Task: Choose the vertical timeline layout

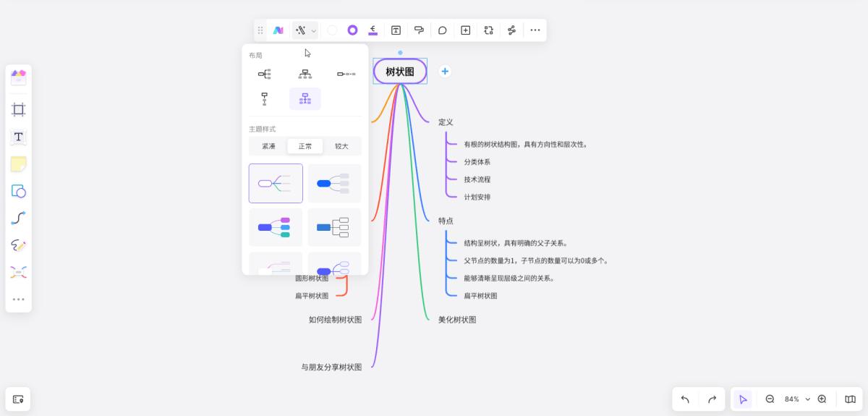Action: coord(264,98)
